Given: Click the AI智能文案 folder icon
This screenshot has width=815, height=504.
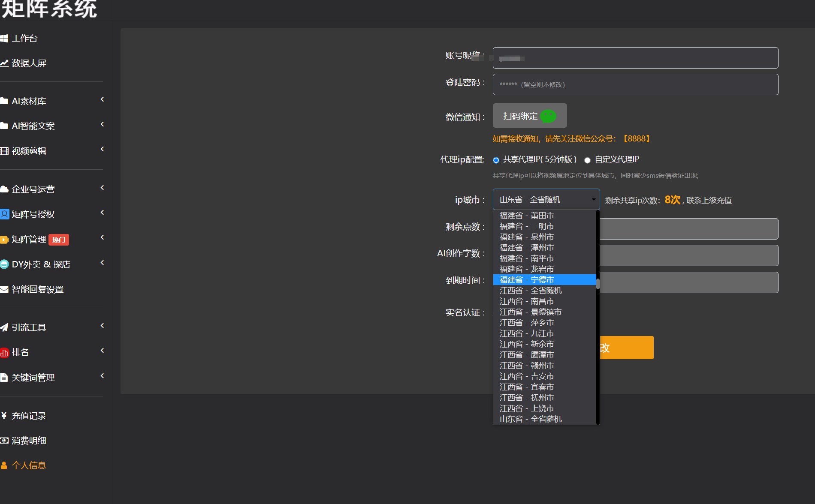Looking at the screenshot, I should point(4,126).
